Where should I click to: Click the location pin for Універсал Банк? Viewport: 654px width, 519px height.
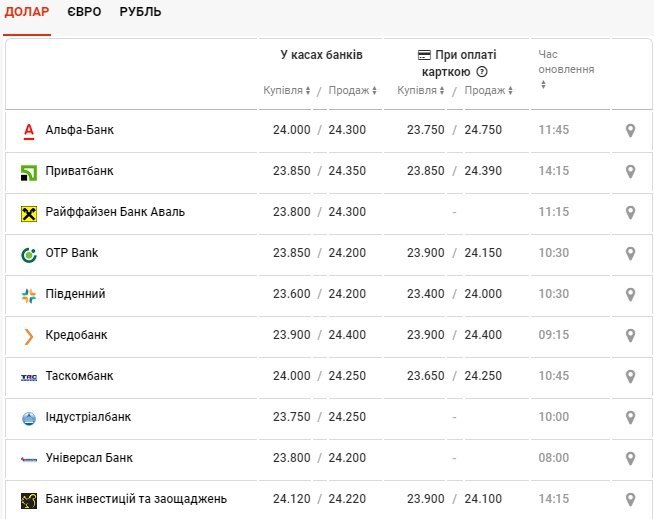coord(630,458)
